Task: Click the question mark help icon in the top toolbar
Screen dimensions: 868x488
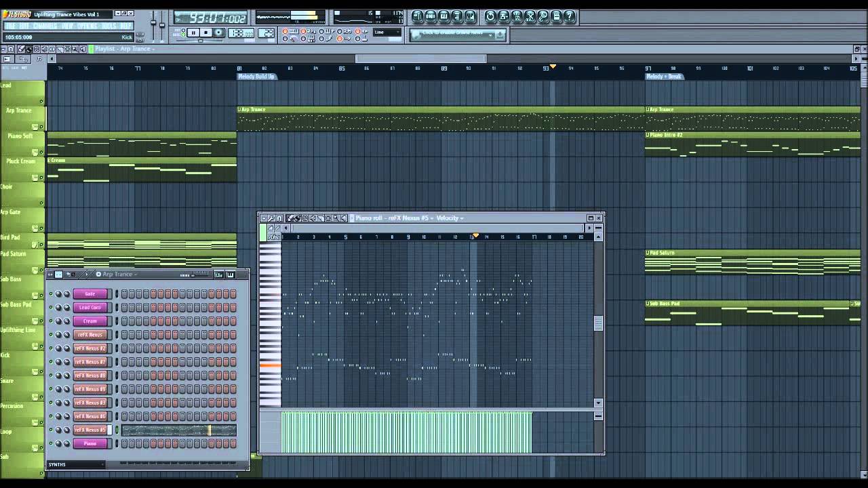Action: [x=570, y=16]
